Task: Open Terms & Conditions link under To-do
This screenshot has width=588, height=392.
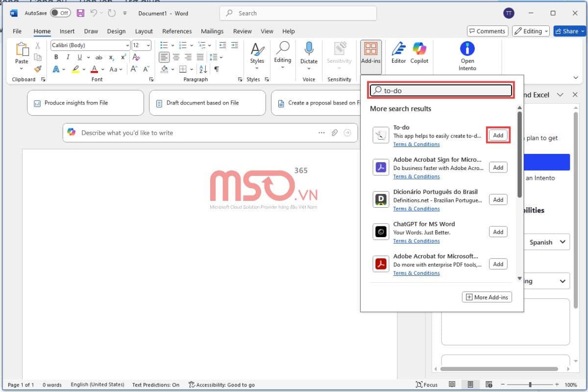Action: tap(416, 144)
